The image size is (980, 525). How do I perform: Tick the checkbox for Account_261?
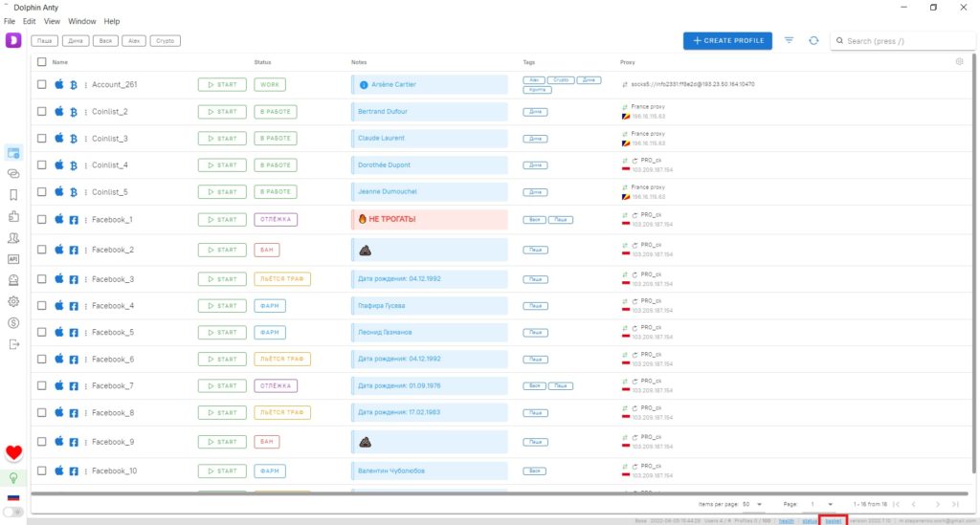pyautogui.click(x=42, y=84)
